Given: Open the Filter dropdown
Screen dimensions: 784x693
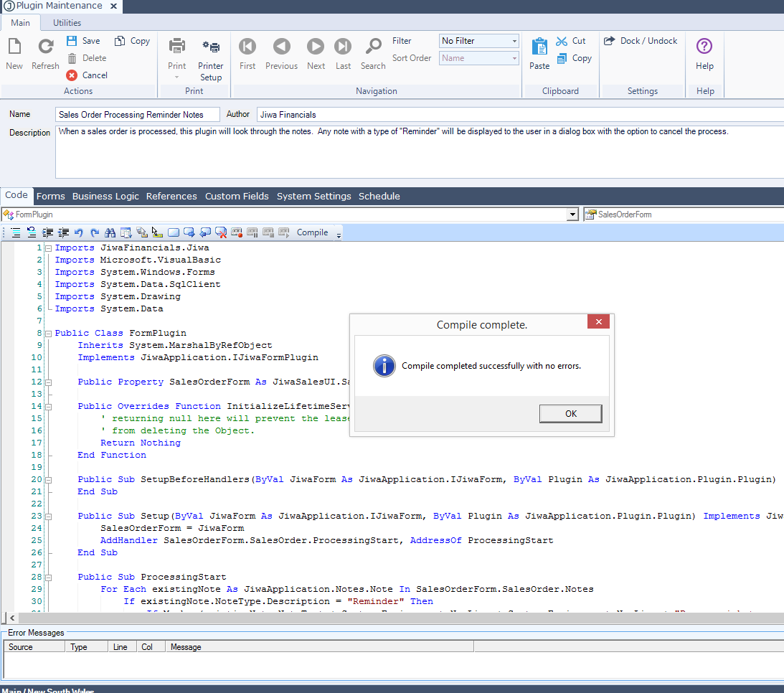Looking at the screenshot, I should 514,41.
